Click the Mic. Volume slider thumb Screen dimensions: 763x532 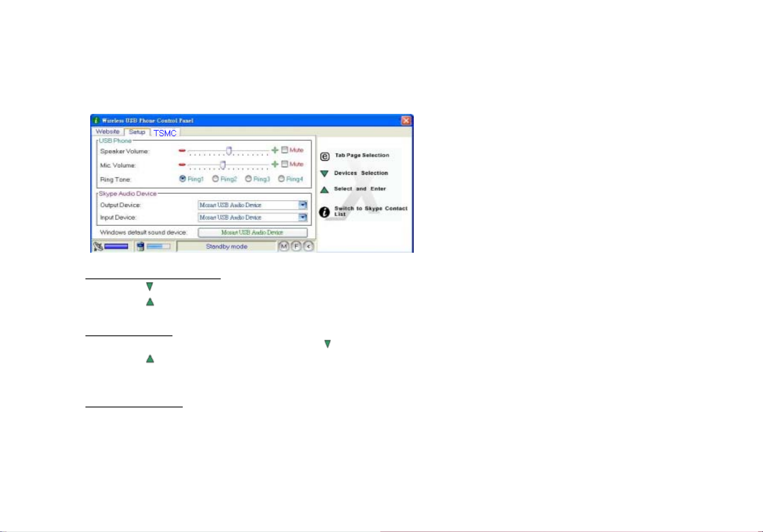(223, 165)
